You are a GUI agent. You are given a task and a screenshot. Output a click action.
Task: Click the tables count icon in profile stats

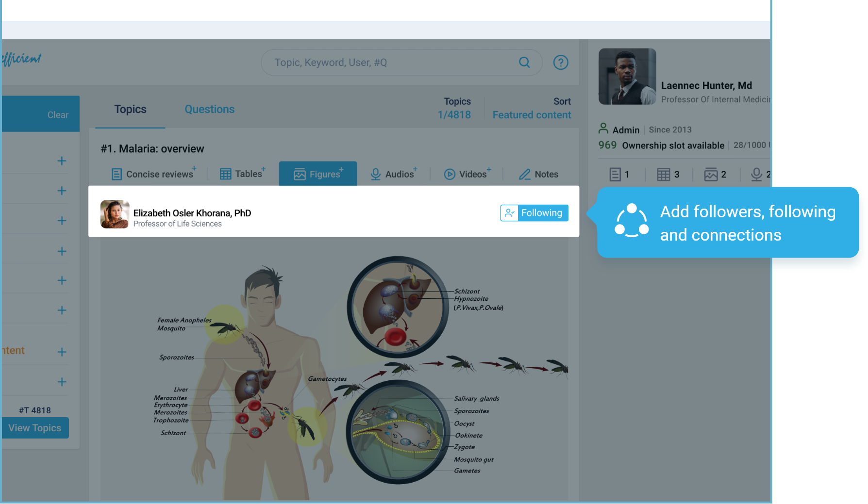point(663,175)
